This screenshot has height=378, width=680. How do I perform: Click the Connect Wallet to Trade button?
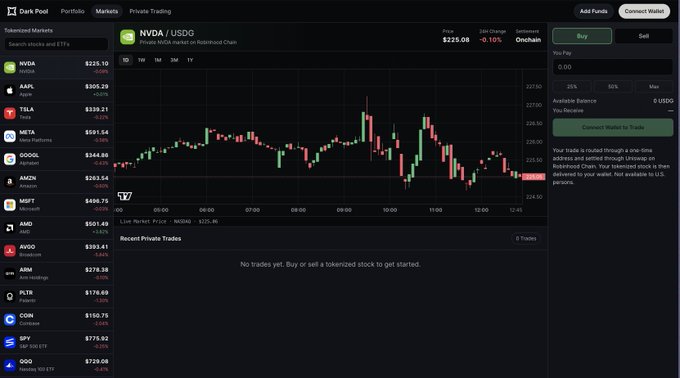613,127
